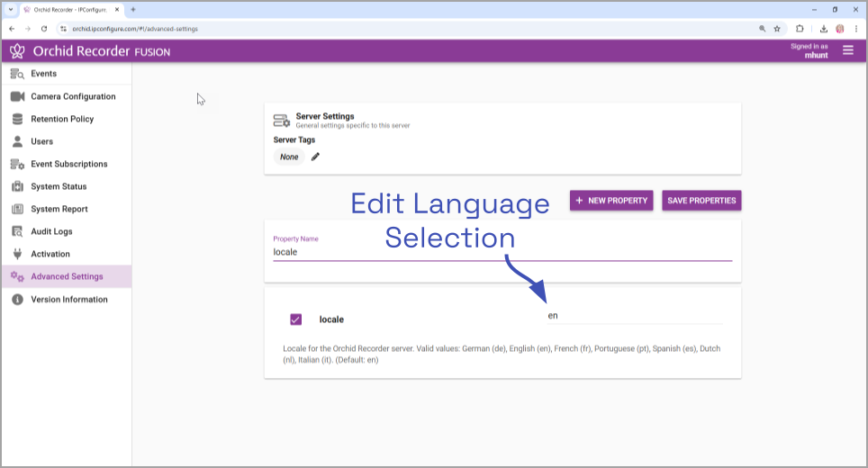Click the None server tag chip

(x=289, y=157)
